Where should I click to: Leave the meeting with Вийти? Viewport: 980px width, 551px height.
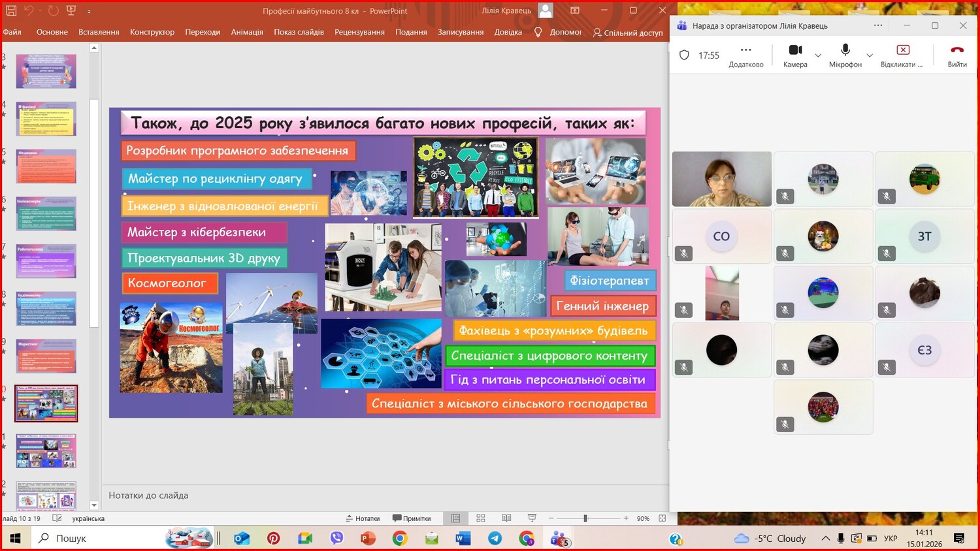click(x=957, y=55)
